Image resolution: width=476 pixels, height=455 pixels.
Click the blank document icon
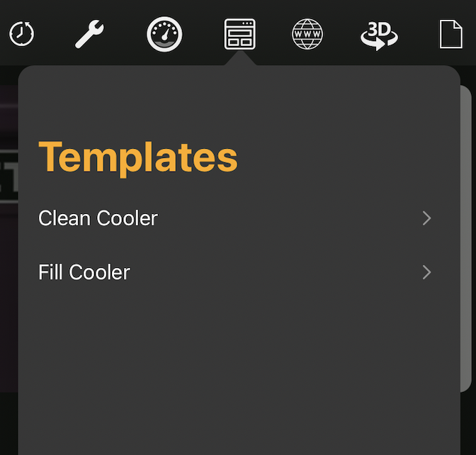(451, 34)
